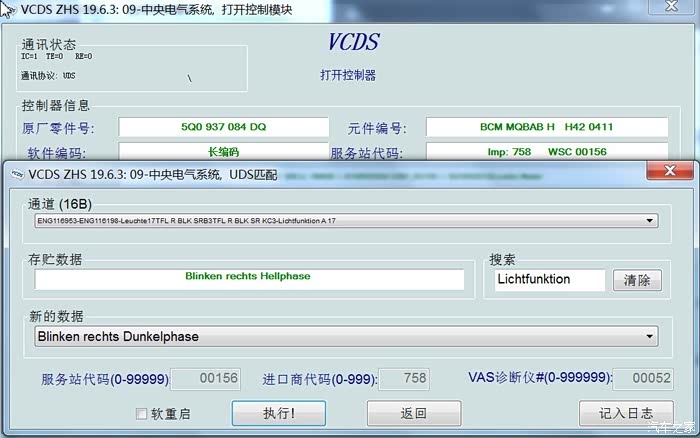Click the 执行! button
The height and width of the screenshot is (438, 700).
279,413
